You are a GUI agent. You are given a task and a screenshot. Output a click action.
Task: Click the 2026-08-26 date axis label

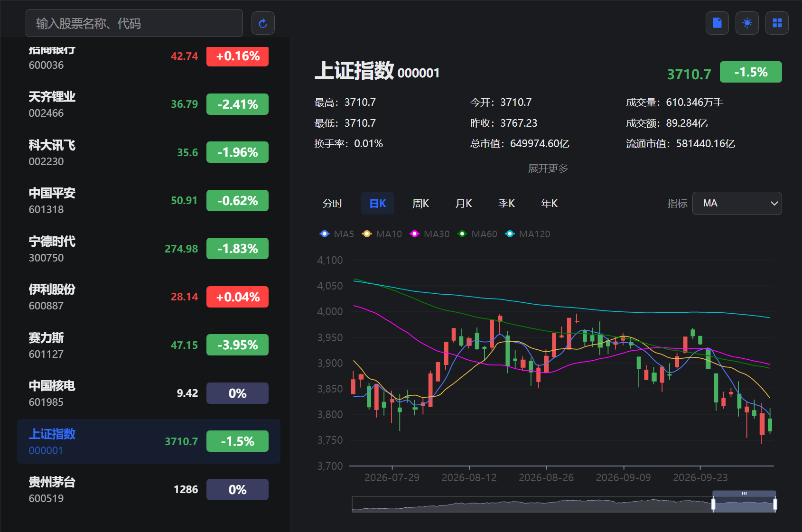(546, 477)
